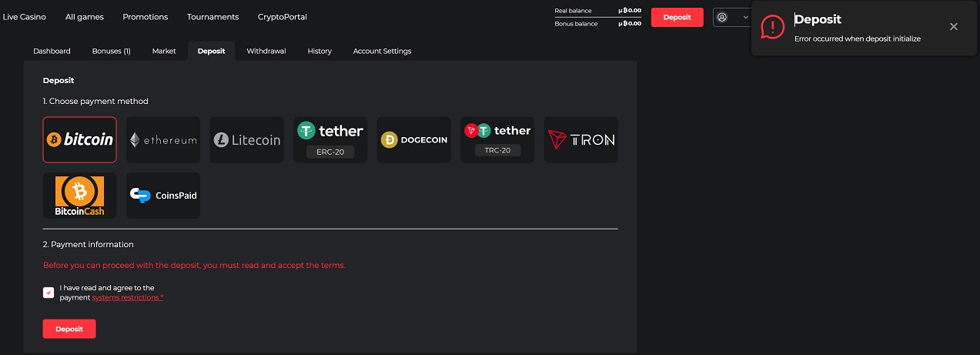
Task: Pick TRON as payment method
Action: (x=581, y=140)
